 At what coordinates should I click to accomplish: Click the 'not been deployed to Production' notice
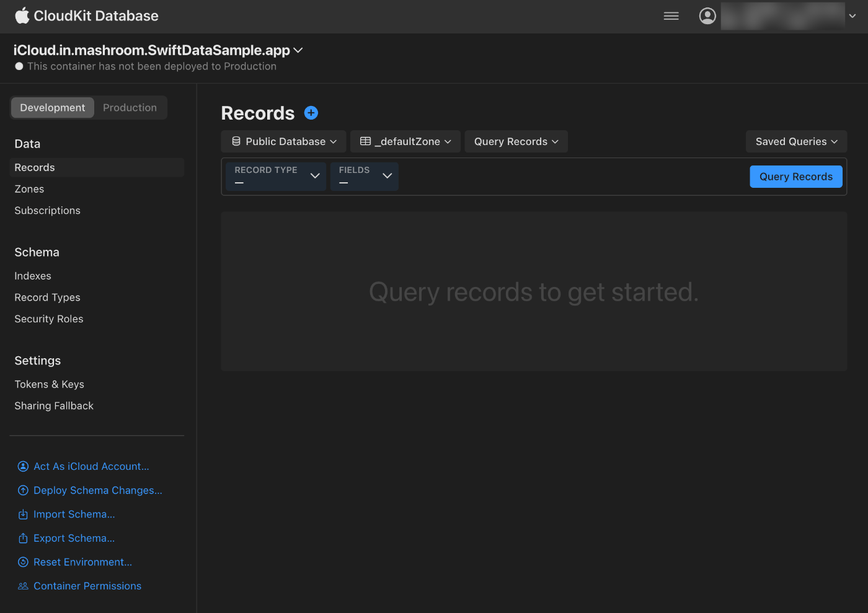[x=152, y=66]
